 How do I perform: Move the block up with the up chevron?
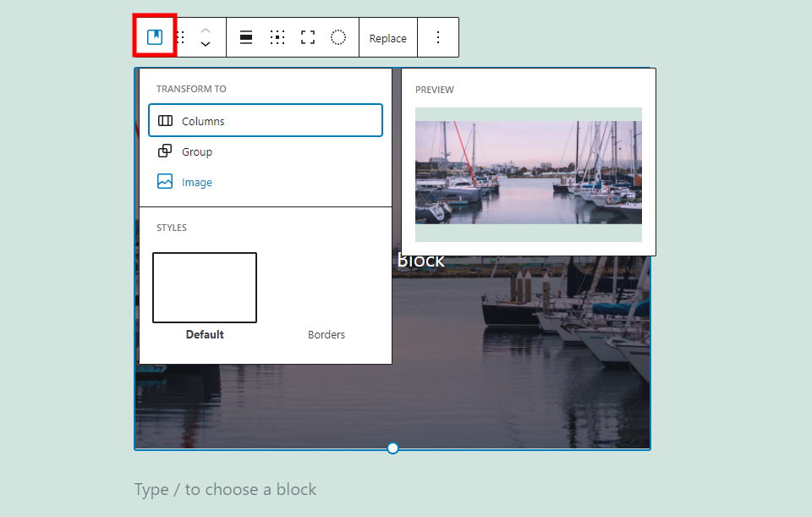[206, 30]
